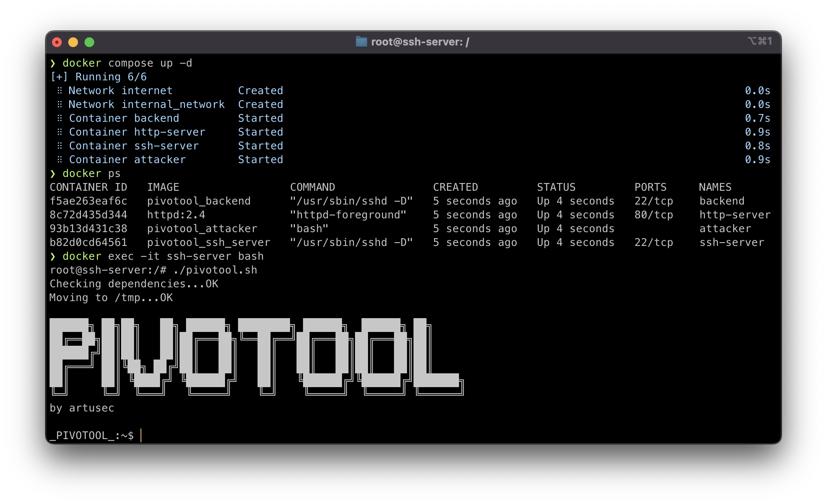The width and height of the screenshot is (827, 504).
Task: Click the httpd:2.4 image name
Action: [176, 215]
